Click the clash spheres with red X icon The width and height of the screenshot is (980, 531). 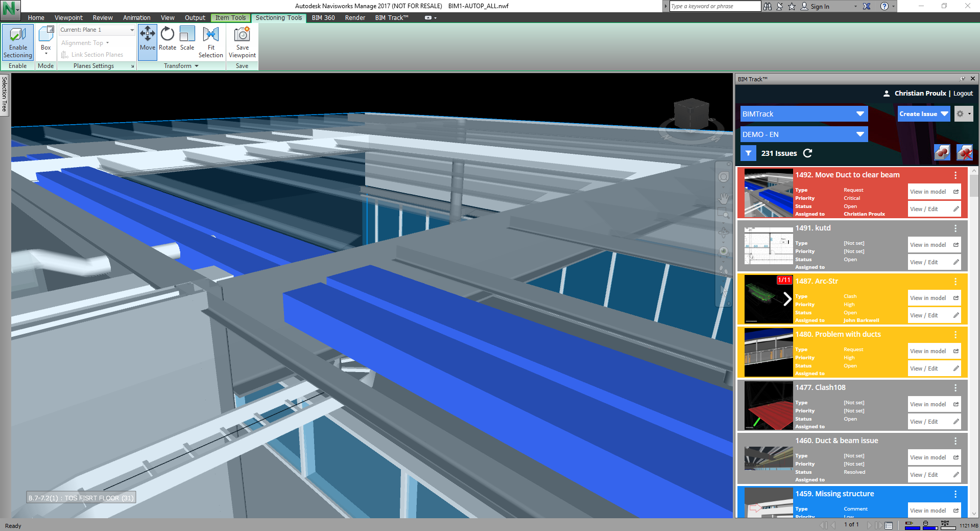click(x=964, y=152)
